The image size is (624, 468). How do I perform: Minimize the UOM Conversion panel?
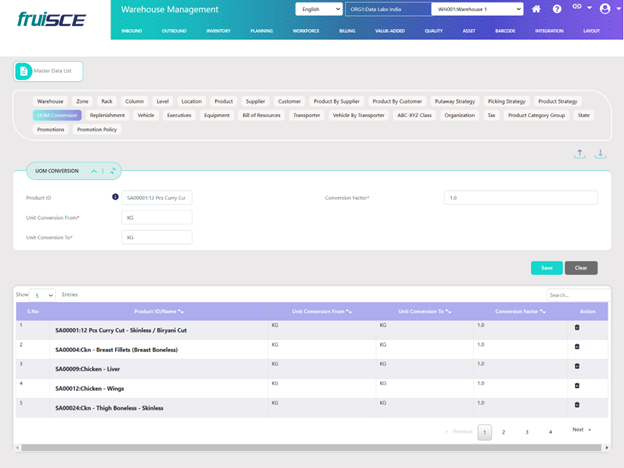pos(94,171)
